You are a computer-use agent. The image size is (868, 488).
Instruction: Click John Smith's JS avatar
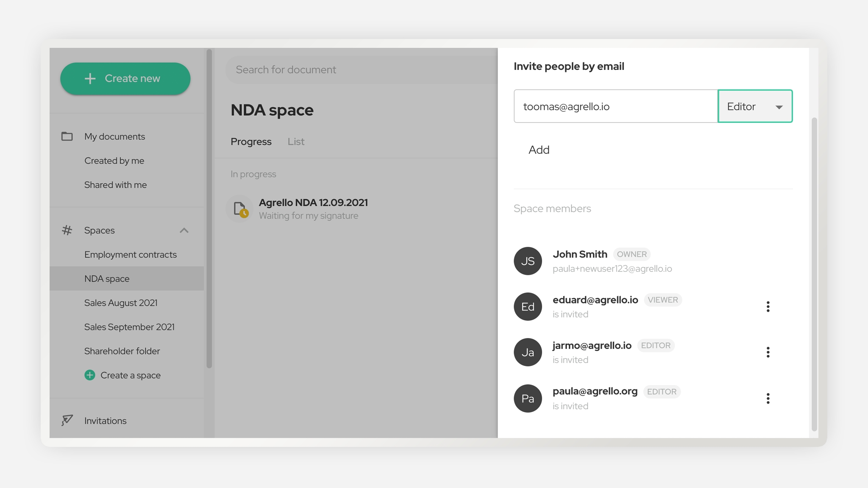point(528,261)
